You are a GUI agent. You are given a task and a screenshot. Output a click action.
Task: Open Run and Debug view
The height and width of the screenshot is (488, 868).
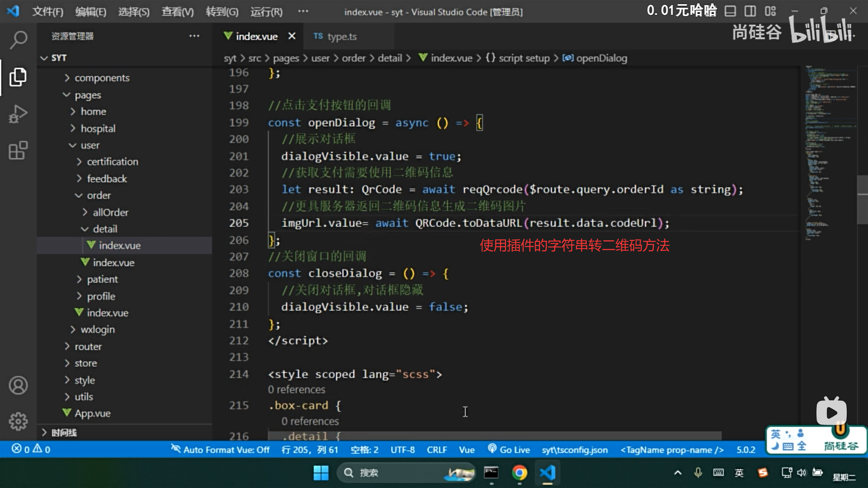pyautogui.click(x=18, y=114)
